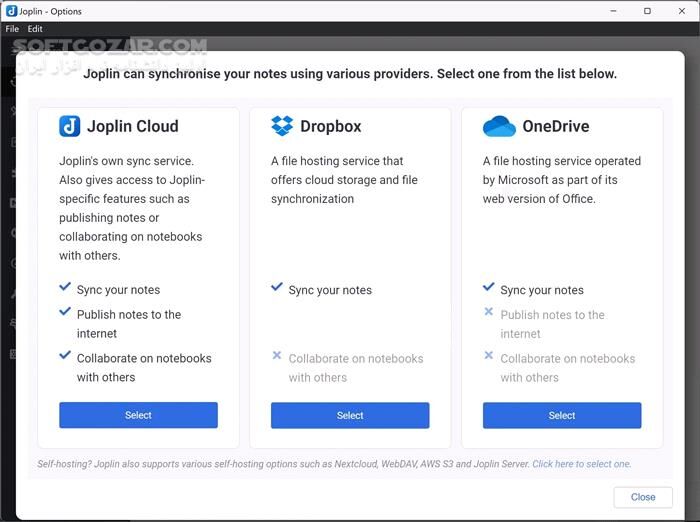The width and height of the screenshot is (700, 522).
Task: Click checkmark beside Dropbox's Sync your notes
Action: (277, 288)
